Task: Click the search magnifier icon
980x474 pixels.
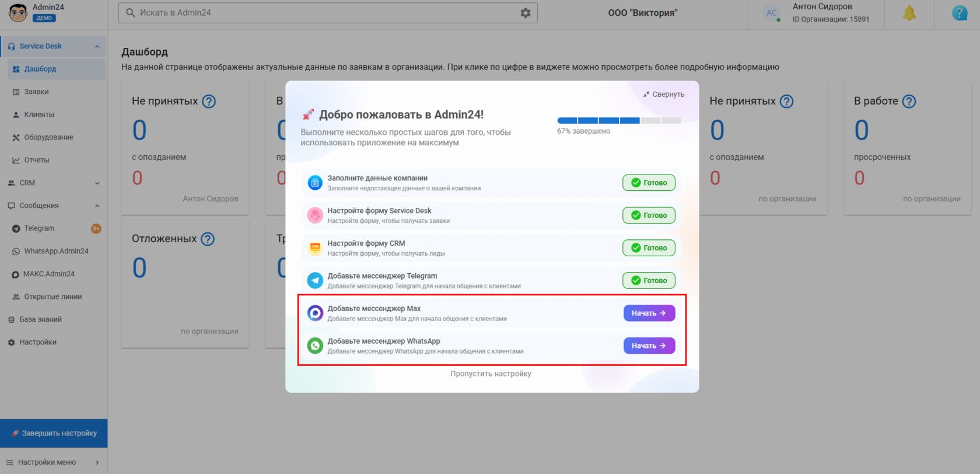Action: [131, 13]
